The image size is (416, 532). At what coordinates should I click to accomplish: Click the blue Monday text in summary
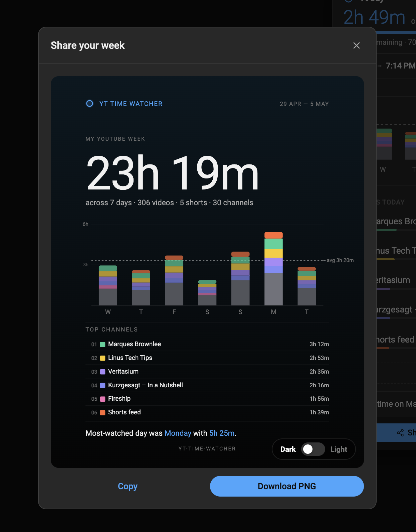(x=178, y=433)
